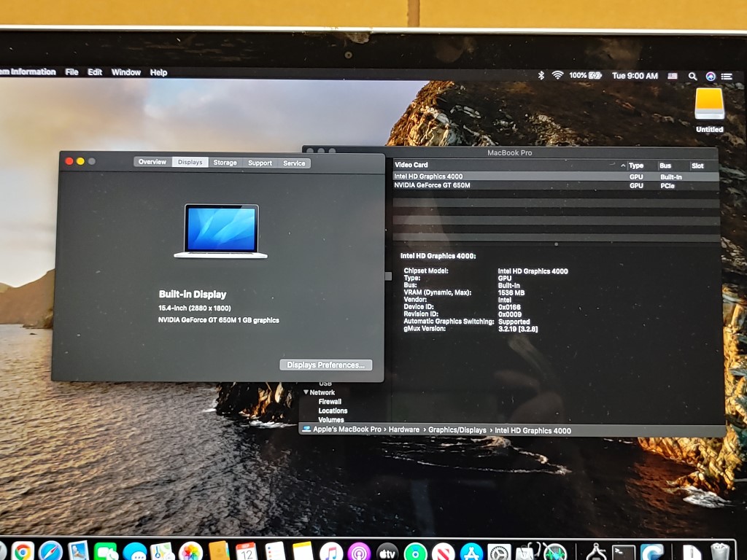Launch Disk Utility from the Dock
This screenshot has height=560, width=747.
[x=527, y=552]
